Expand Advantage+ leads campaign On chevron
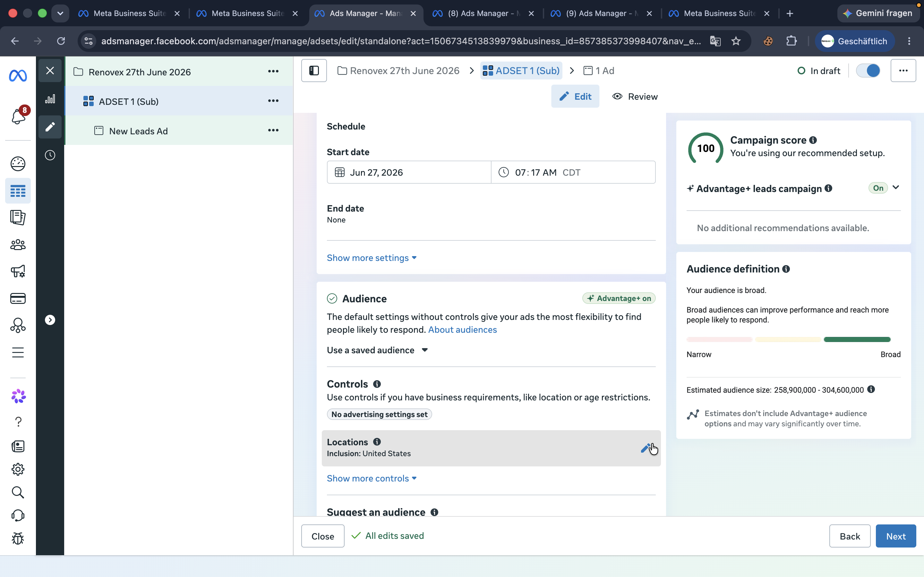Screen dimensions: 924x577 click(896, 188)
